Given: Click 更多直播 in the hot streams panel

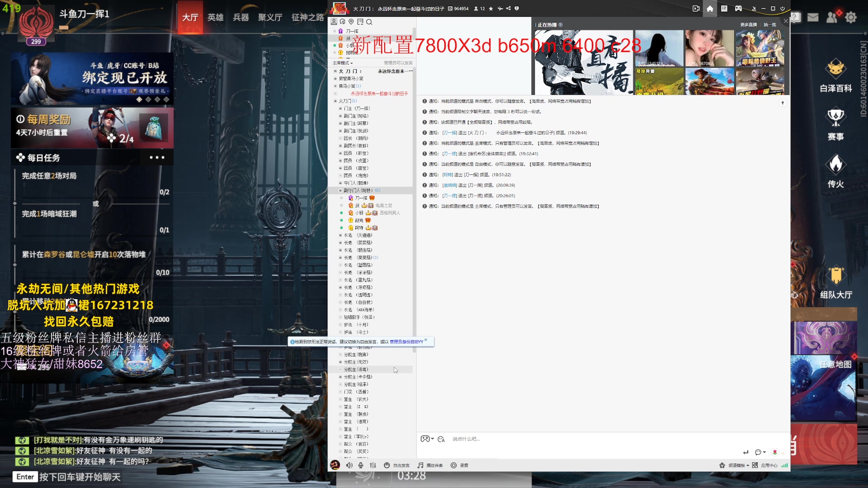Looking at the screenshot, I should coord(748,25).
